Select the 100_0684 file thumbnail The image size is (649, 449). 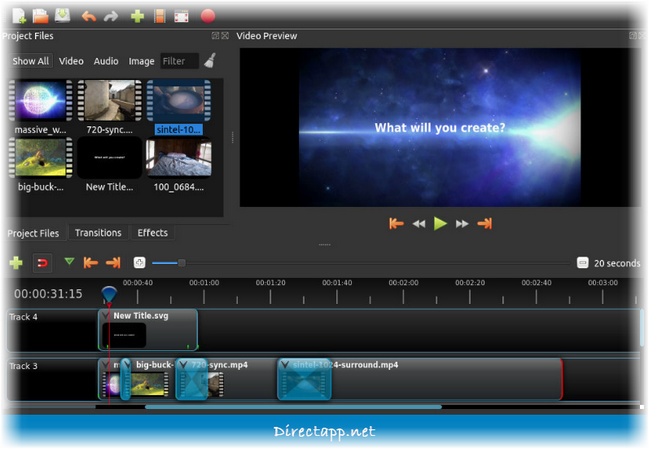pos(179,157)
